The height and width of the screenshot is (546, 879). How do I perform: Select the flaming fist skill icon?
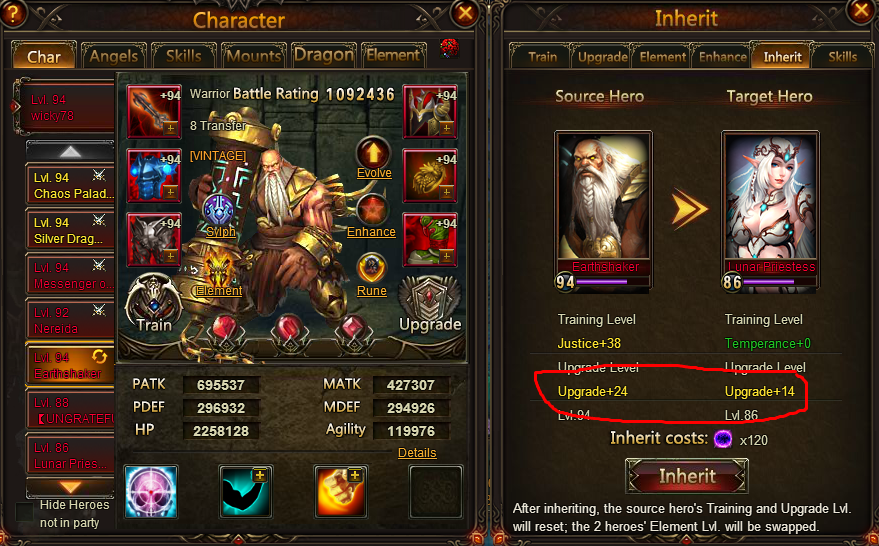[x=340, y=491]
